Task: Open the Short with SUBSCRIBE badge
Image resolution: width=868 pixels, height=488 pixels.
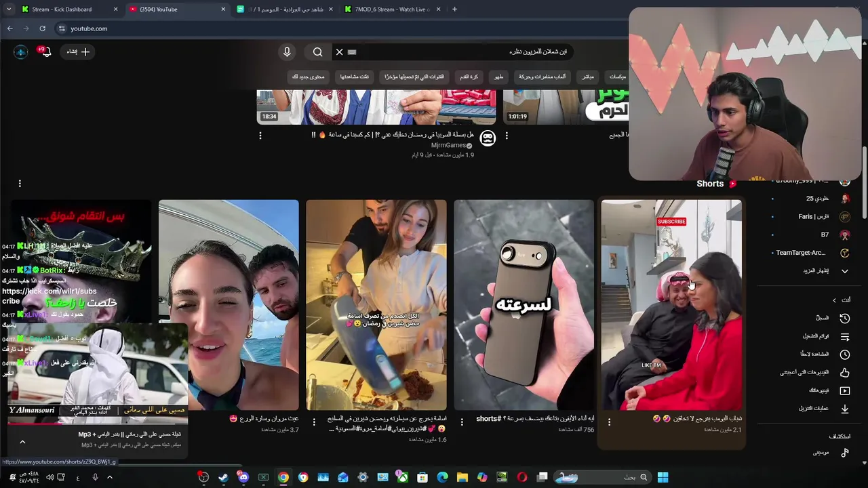Action: click(671, 304)
